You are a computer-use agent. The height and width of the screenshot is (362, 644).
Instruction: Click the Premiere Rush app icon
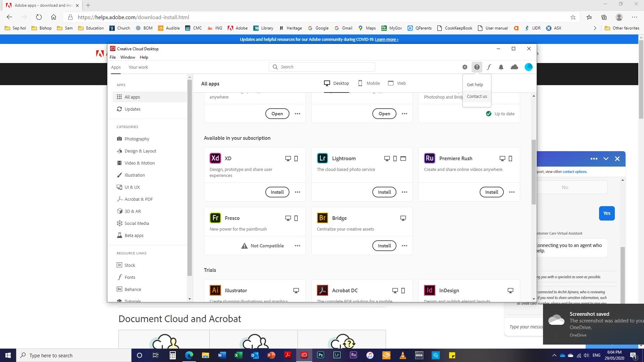(429, 158)
